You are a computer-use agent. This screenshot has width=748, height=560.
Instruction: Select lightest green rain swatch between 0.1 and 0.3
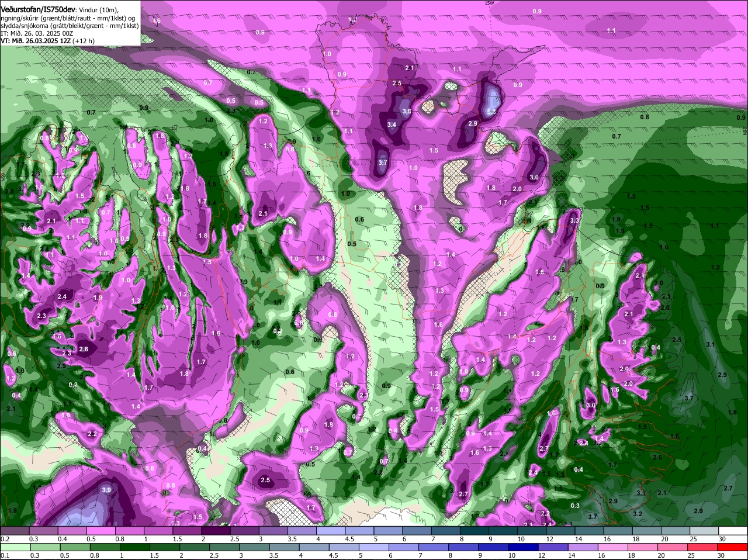point(15,547)
